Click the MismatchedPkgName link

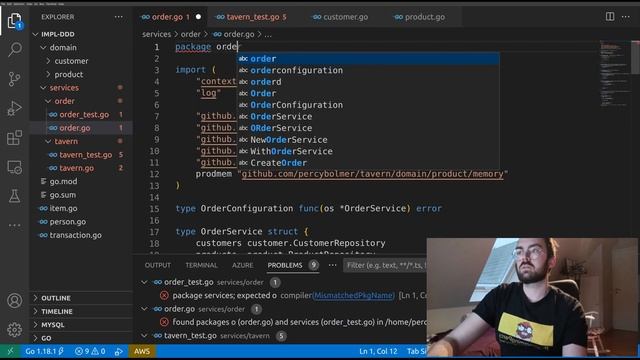353,295
